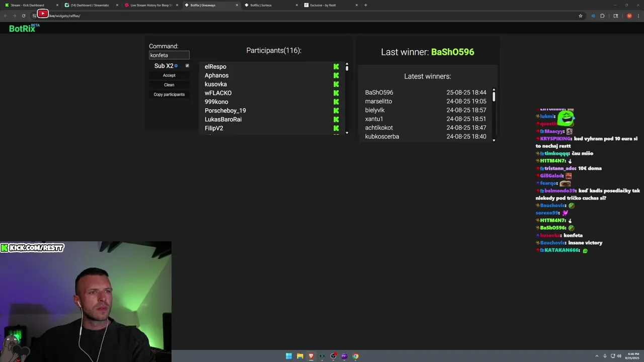Open OBS Studio from the taskbar
This screenshot has height=362, width=644.
[333, 356]
